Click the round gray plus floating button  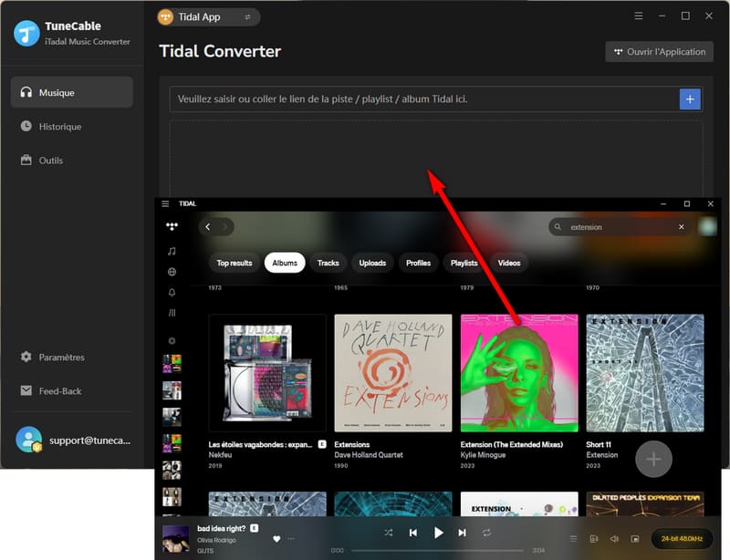click(x=653, y=459)
